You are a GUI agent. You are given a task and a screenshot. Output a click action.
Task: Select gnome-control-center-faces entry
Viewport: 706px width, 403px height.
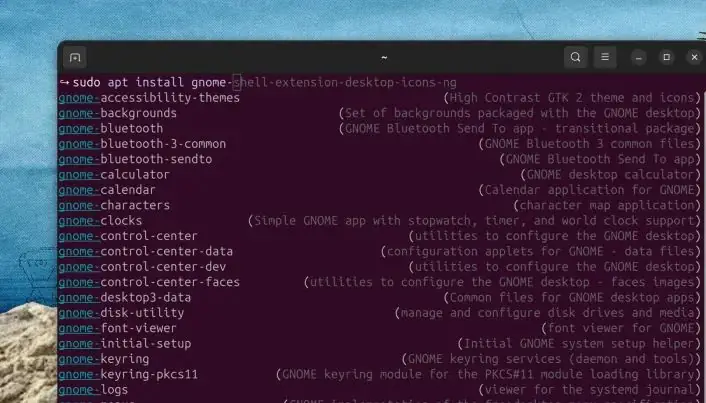tap(149, 282)
